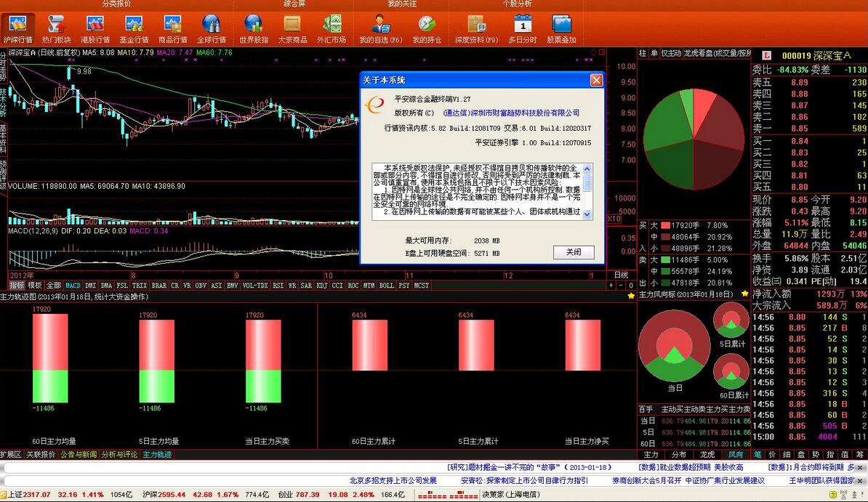
Task: Toggle the 柱 chart mode button
Action: pos(643,53)
